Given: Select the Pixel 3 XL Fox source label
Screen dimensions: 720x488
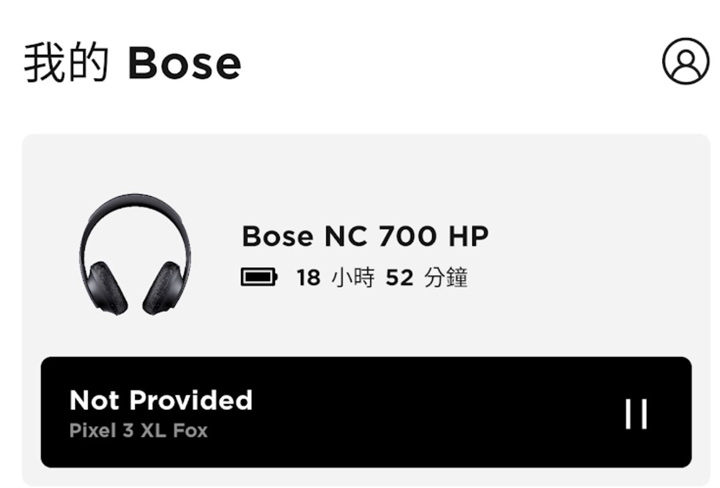Looking at the screenshot, I should 138,431.
